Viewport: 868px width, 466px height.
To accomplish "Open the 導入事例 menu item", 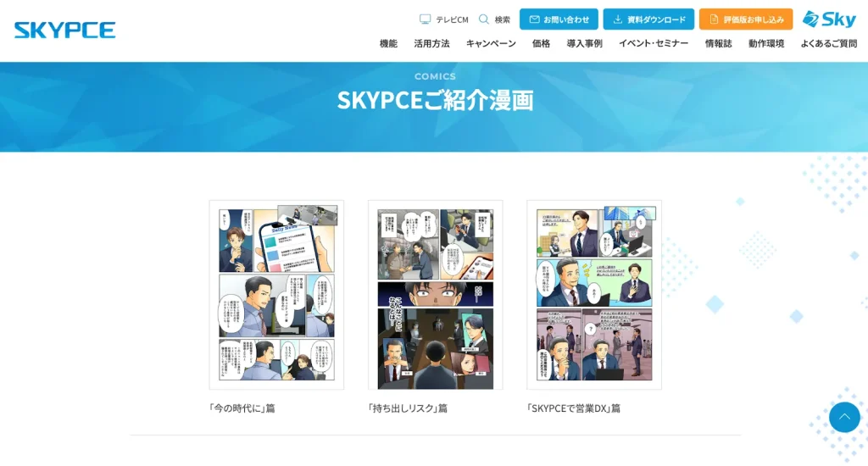I will coord(585,43).
